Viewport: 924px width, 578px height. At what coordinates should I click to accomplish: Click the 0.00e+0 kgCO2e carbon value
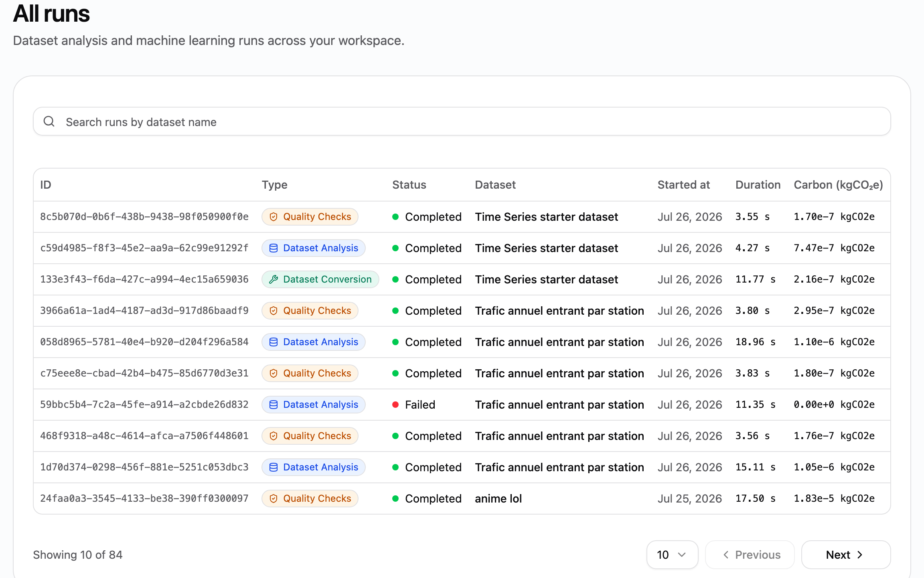click(x=834, y=405)
